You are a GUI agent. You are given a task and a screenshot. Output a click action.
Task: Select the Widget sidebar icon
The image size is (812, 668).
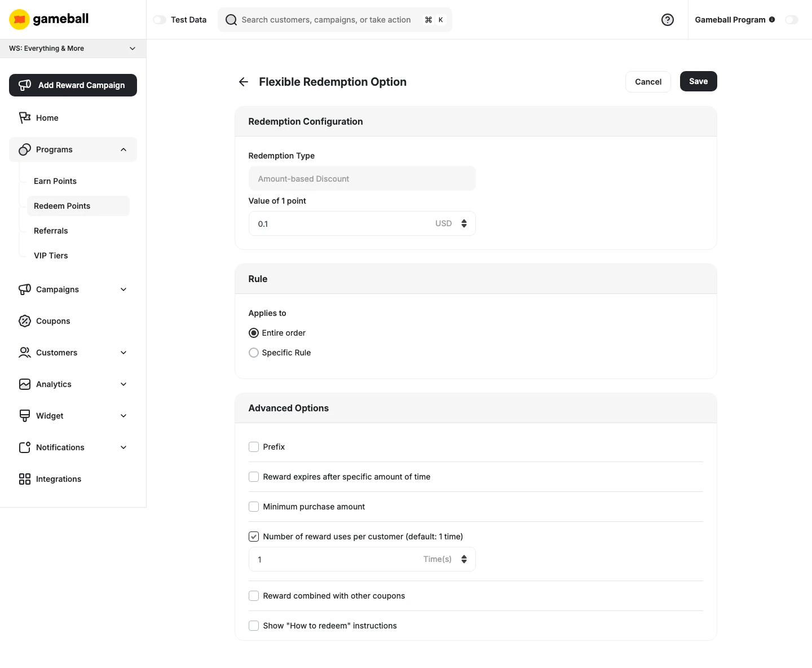24,415
